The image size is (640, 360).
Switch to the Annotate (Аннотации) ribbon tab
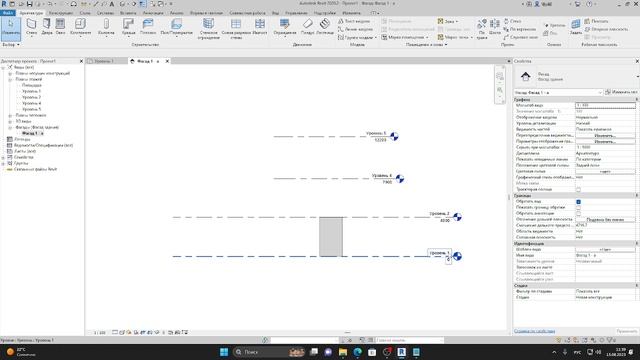(x=153, y=13)
